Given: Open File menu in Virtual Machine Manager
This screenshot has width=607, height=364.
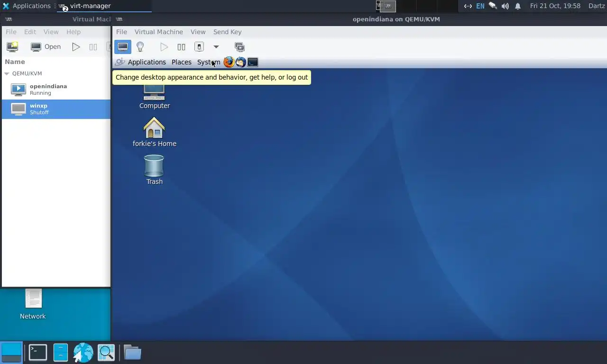Looking at the screenshot, I should (x=11, y=32).
